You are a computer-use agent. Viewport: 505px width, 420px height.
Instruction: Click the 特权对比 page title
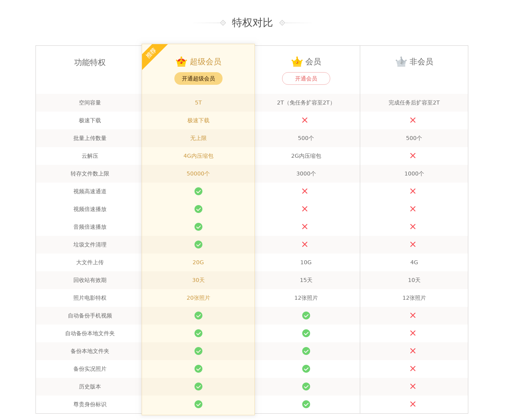pos(252,22)
